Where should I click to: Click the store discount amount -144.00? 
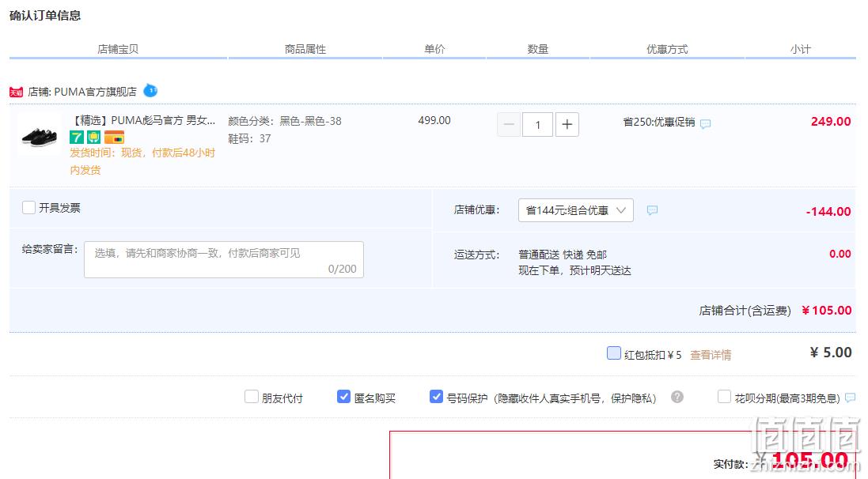click(828, 211)
